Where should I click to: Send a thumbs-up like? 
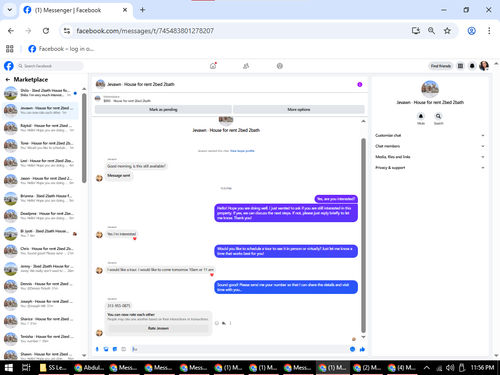tap(362, 349)
